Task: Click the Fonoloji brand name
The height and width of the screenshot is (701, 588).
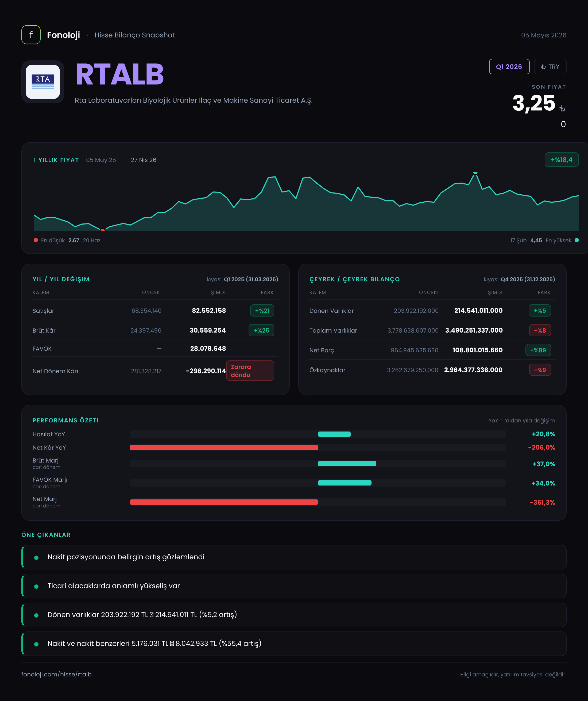Action: tap(63, 35)
